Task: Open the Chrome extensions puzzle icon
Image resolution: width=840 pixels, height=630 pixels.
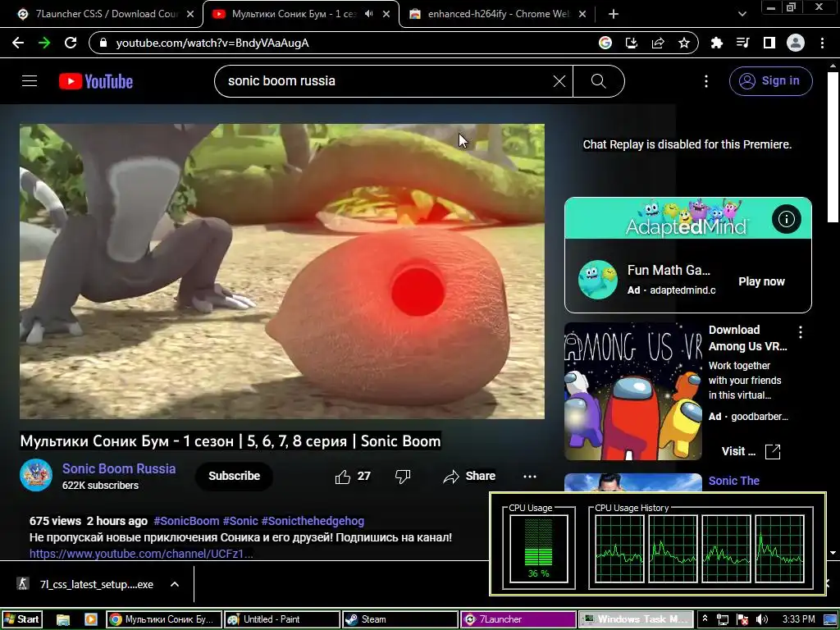Action: [717, 43]
